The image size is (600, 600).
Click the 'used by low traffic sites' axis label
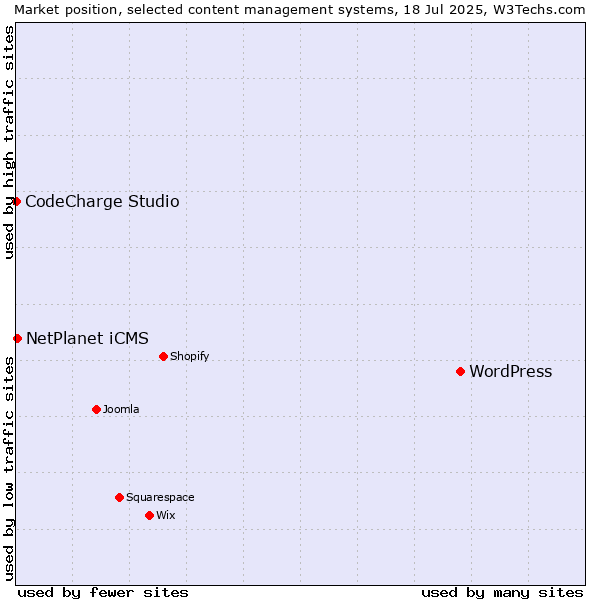pyautogui.click(x=8, y=469)
